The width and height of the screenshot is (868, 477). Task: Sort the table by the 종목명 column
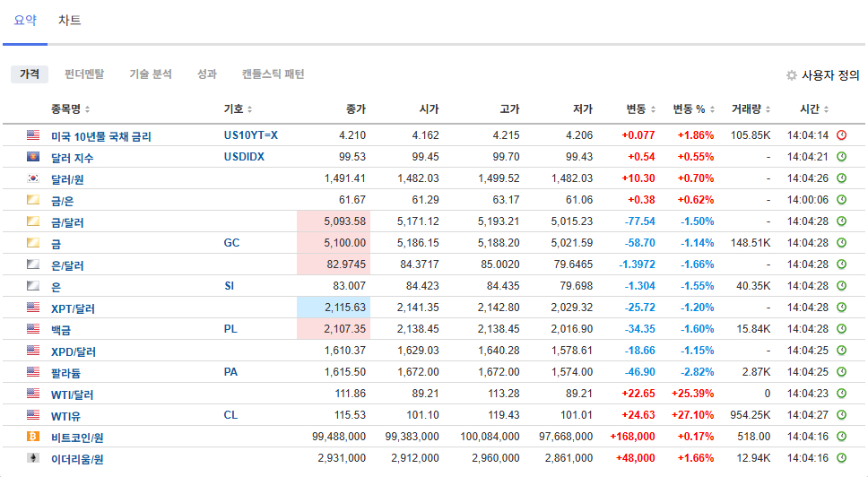(x=70, y=109)
